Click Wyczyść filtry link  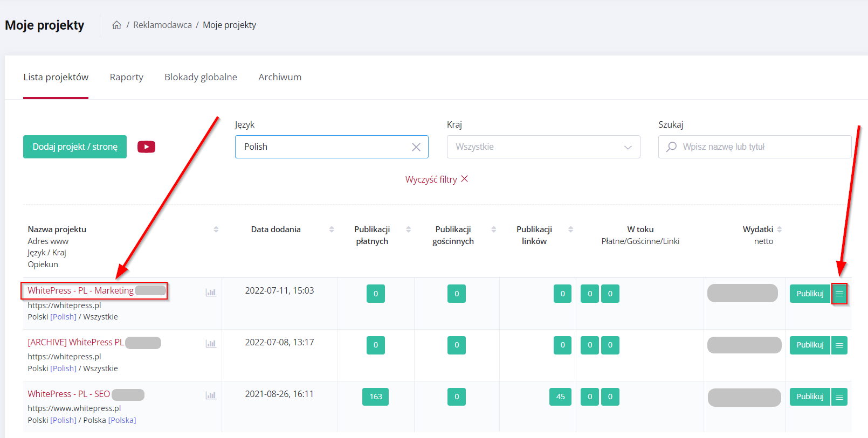point(437,179)
